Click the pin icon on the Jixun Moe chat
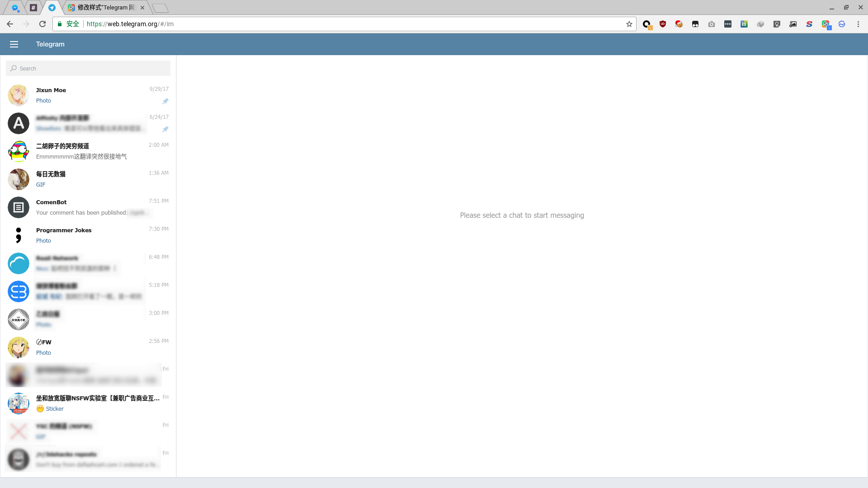Image resolution: width=868 pixels, height=488 pixels. pyautogui.click(x=165, y=101)
